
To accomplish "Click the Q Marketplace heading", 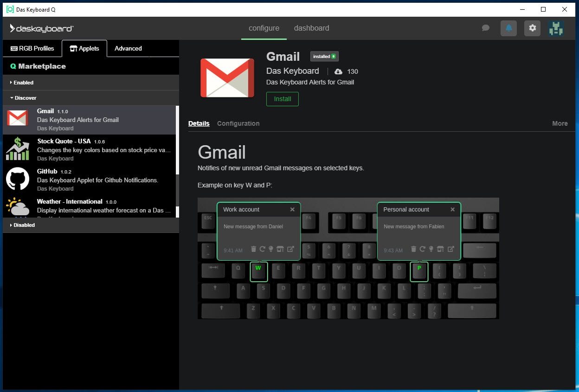I will 38,66.
